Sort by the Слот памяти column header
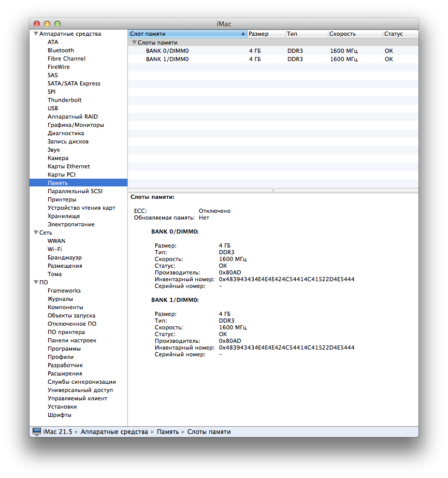Viewport: 448px width, 478px height. tap(187, 34)
